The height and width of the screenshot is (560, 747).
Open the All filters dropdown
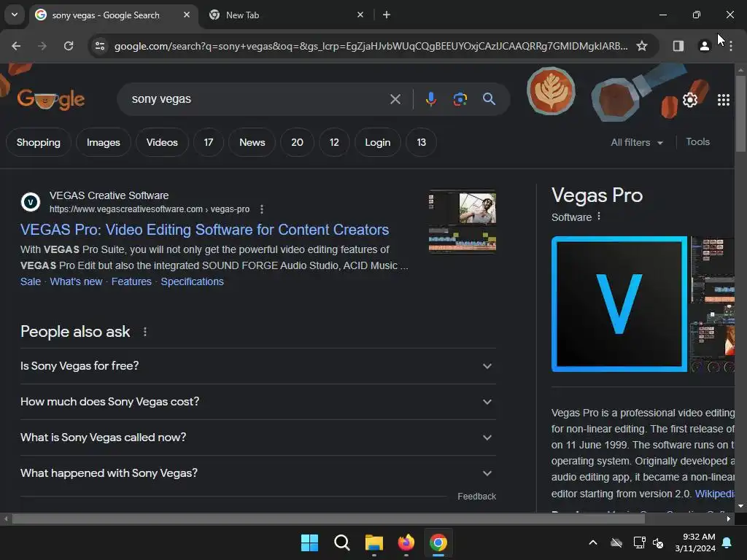(x=637, y=142)
